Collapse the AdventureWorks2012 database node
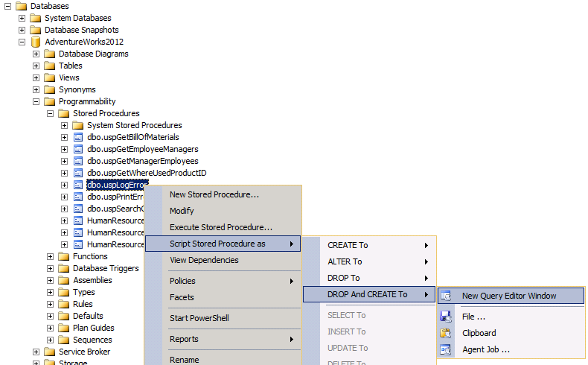 tap(22, 42)
